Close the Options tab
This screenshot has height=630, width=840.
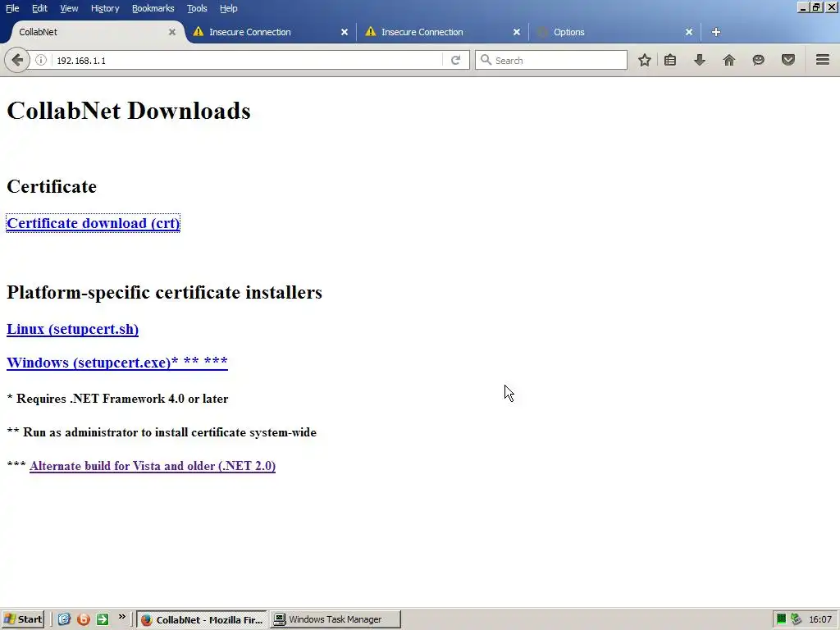point(689,32)
